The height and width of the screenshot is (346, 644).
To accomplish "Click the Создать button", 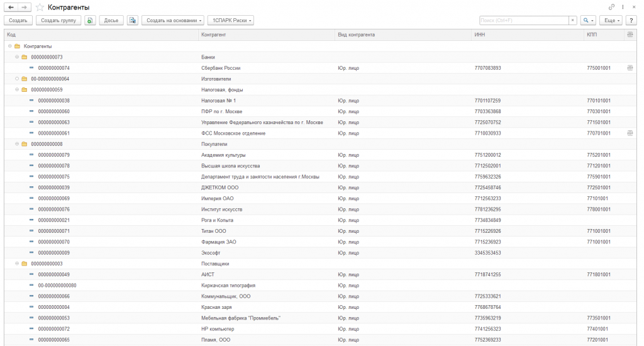I will pos(18,20).
